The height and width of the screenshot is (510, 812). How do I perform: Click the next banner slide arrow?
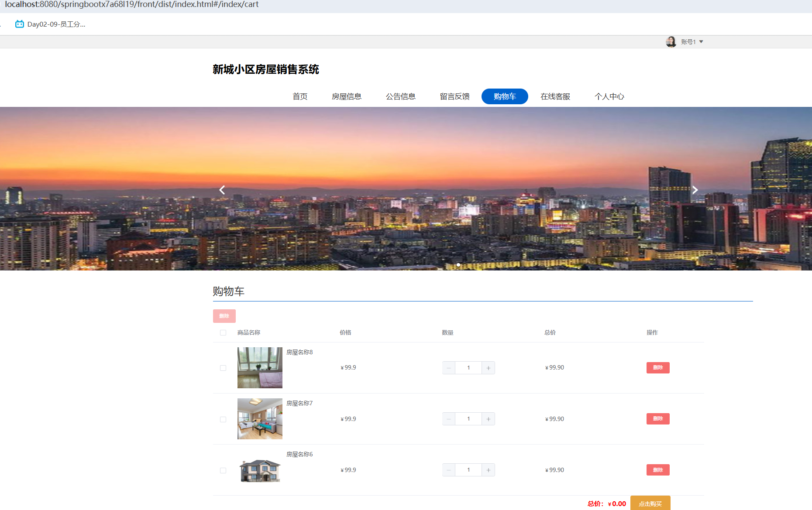point(695,190)
